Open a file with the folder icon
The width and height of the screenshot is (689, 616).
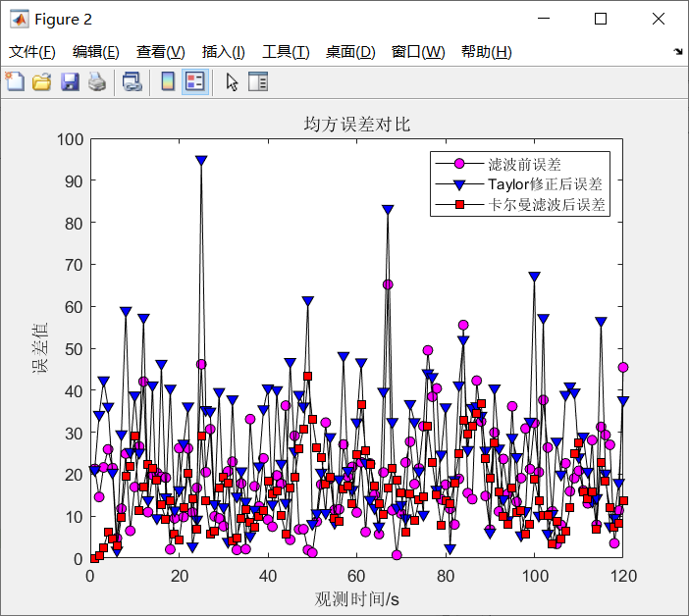click(42, 81)
